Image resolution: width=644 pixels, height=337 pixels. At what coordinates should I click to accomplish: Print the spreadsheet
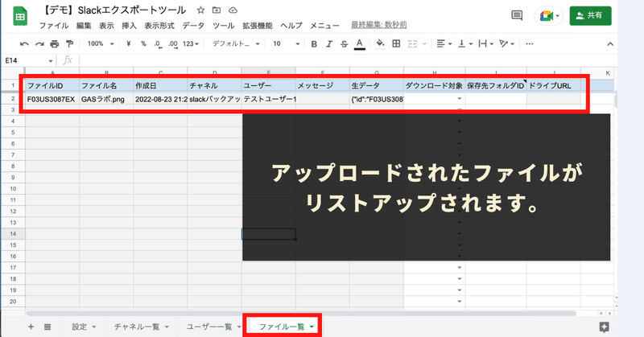coord(54,43)
